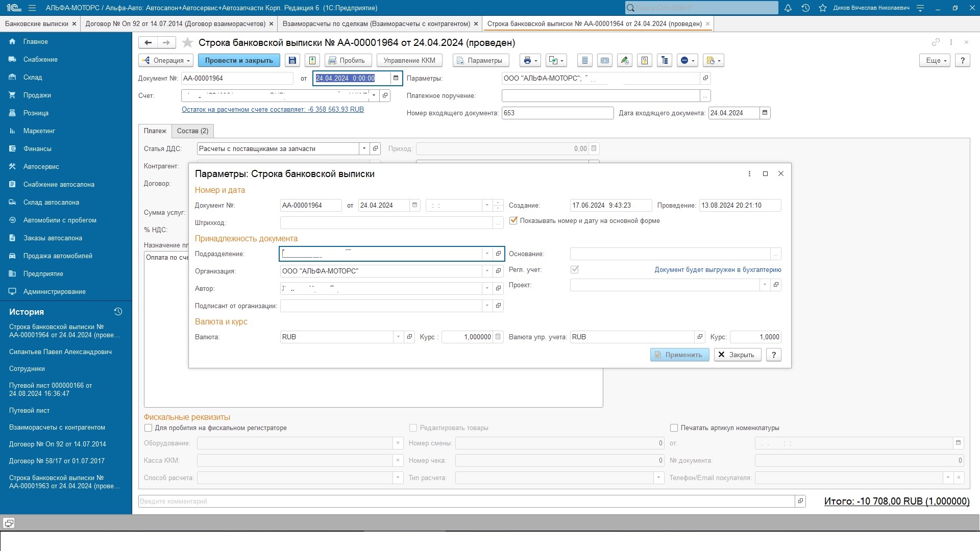The width and height of the screenshot is (980, 551).
Task: Open the hamburger main menu icon
Action: tap(32, 8)
